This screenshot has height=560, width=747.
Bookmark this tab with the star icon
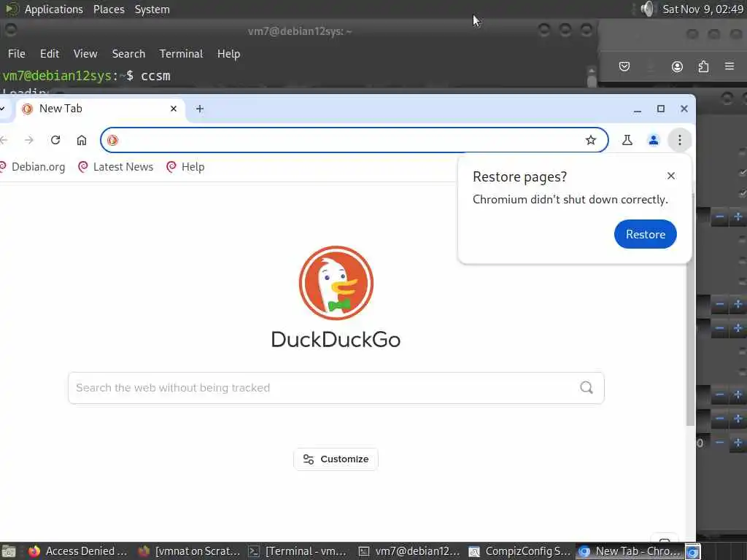(x=591, y=140)
